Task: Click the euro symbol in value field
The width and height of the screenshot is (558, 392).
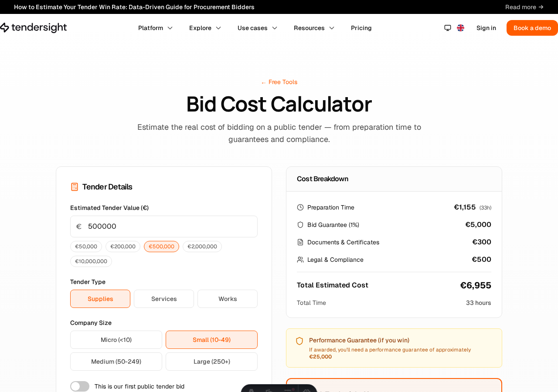Action: (x=79, y=226)
